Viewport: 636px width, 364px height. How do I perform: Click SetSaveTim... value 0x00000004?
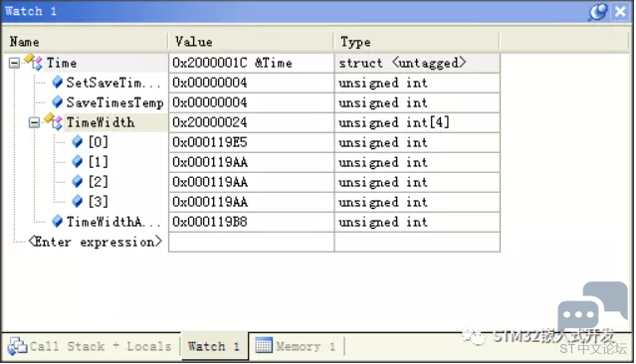click(210, 83)
